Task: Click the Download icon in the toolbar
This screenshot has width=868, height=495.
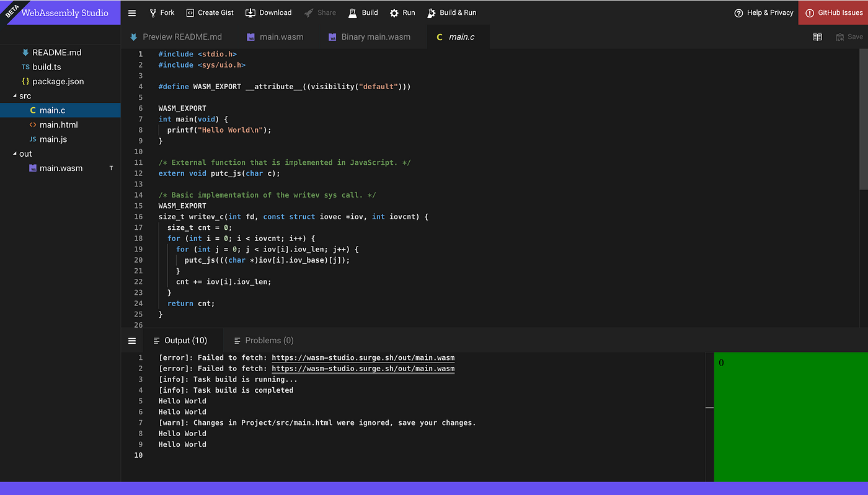Action: click(250, 12)
